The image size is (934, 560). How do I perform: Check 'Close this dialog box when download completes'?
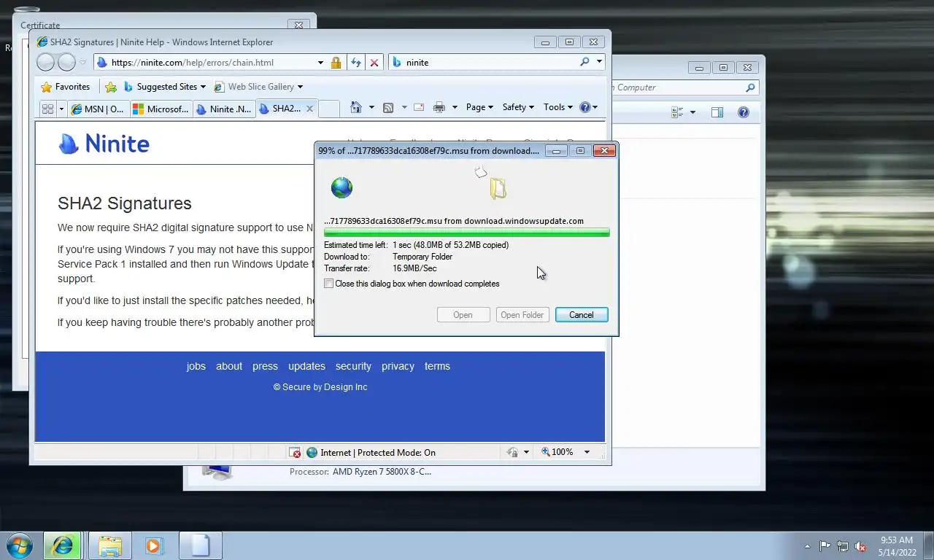pyautogui.click(x=329, y=284)
